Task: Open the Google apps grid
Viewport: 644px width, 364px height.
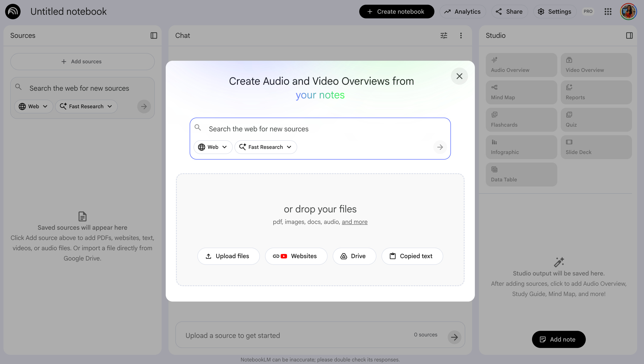Action: tap(608, 12)
